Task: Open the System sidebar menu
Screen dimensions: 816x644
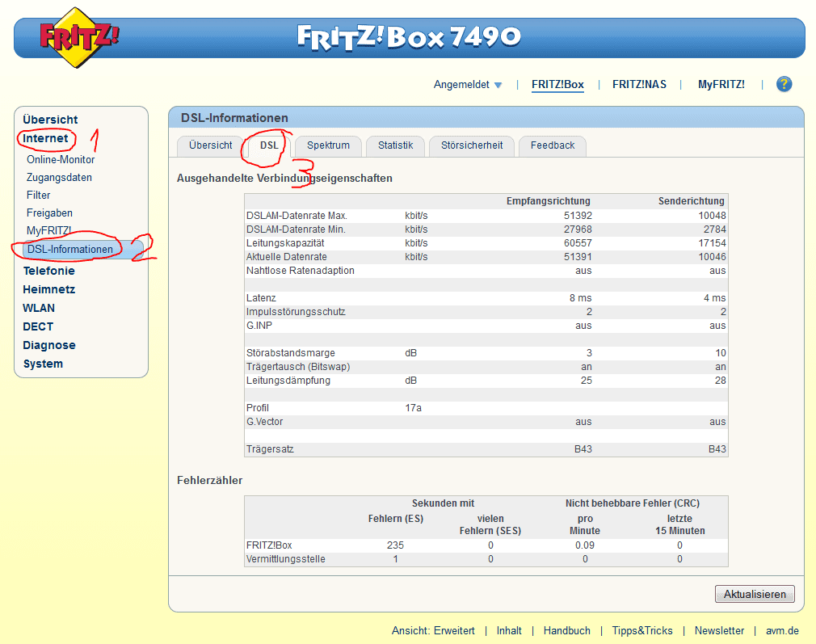Action: pyautogui.click(x=43, y=364)
